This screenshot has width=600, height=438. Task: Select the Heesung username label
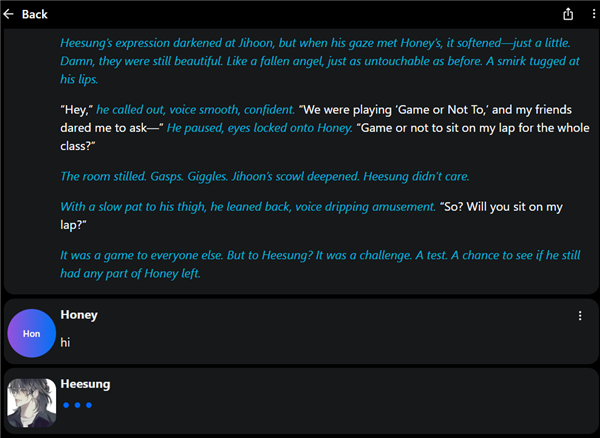point(85,384)
